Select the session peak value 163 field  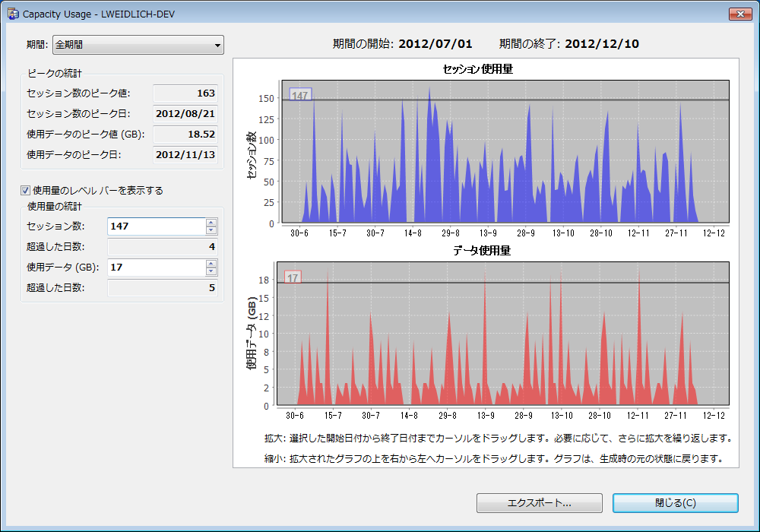pos(185,93)
